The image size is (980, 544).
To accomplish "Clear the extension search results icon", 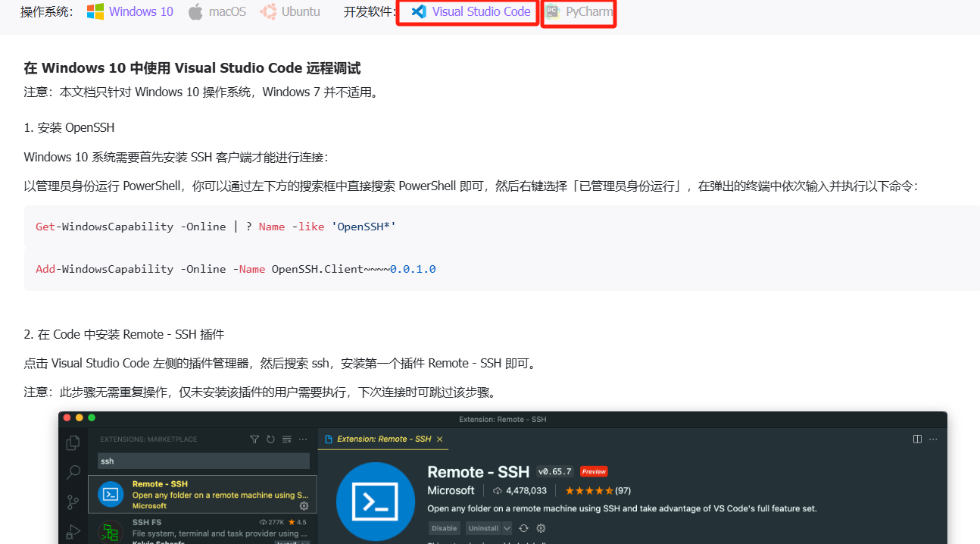I will point(286,439).
